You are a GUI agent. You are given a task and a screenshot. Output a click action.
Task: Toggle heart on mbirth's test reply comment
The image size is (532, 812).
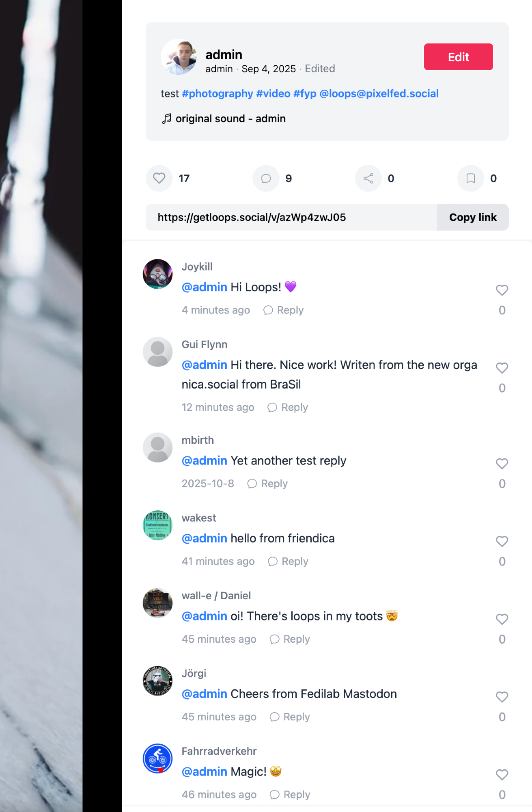point(502,464)
